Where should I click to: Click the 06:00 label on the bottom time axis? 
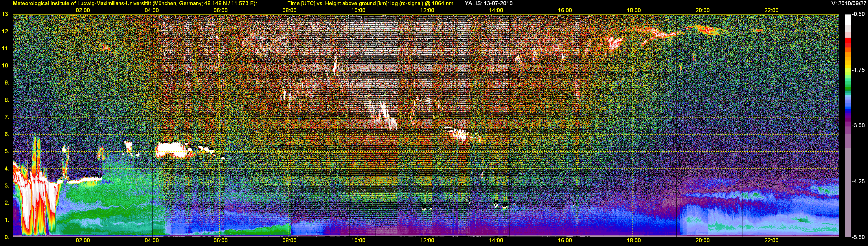tap(220, 240)
